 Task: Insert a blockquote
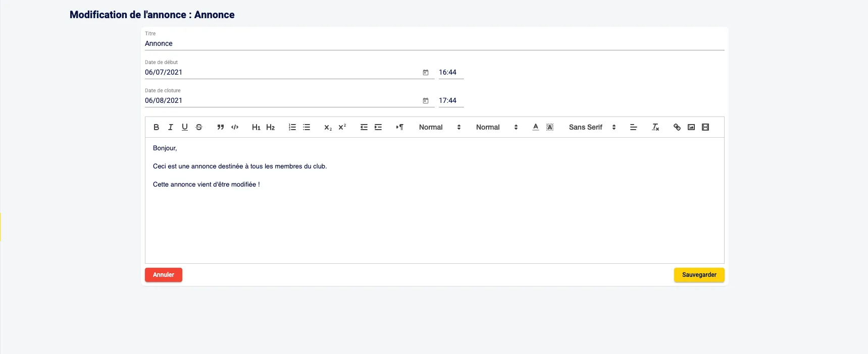[221, 127]
